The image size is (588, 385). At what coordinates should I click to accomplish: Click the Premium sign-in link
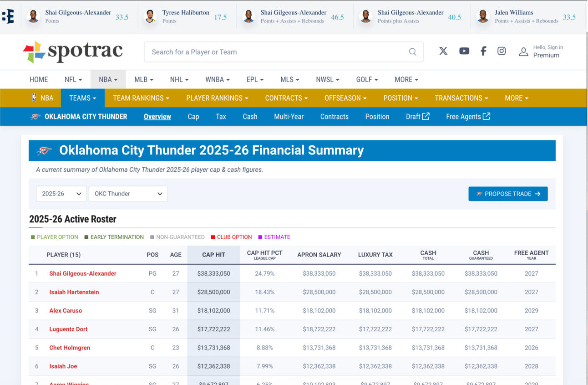click(546, 55)
